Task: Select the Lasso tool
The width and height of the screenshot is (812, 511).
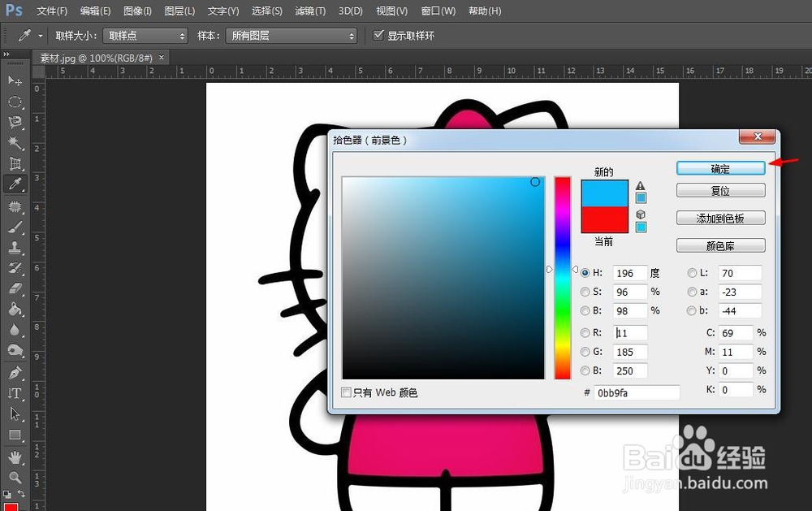Action: tap(15, 123)
